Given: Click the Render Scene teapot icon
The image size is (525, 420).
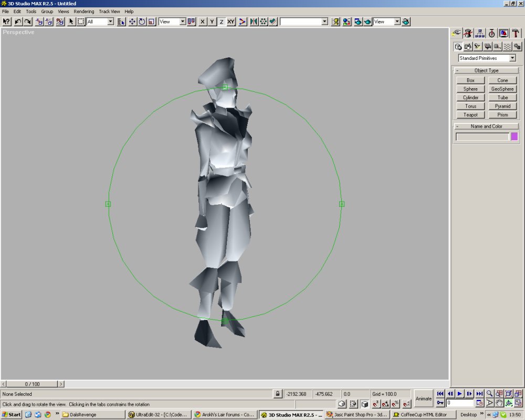Looking at the screenshot, I should pyautogui.click(x=358, y=22).
